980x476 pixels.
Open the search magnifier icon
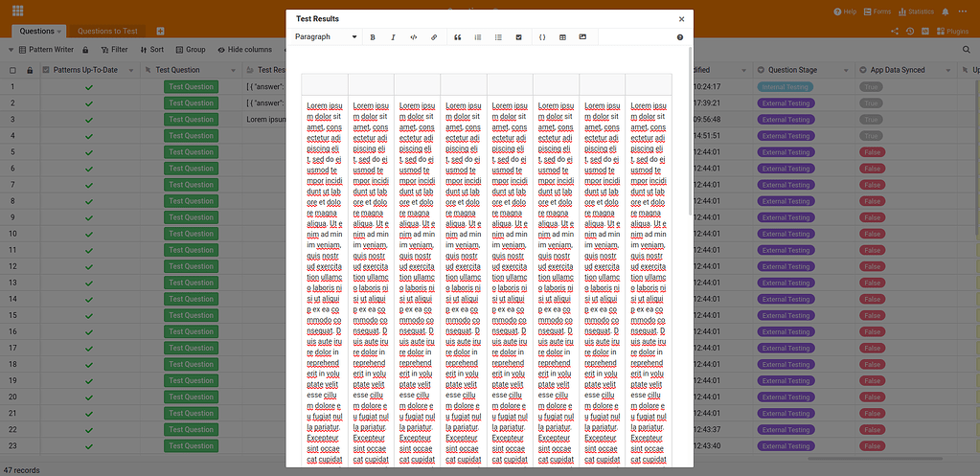pyautogui.click(x=967, y=50)
